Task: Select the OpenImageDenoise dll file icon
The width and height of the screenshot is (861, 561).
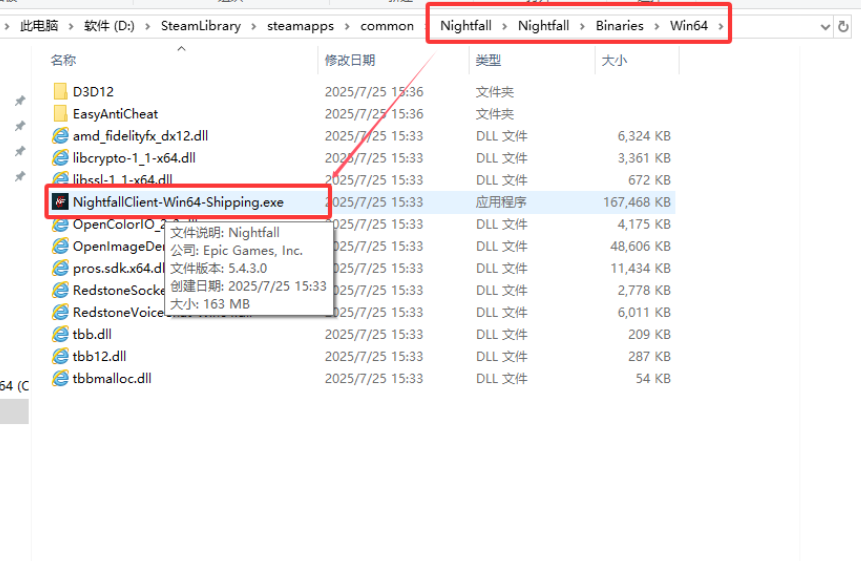Action: [60, 246]
